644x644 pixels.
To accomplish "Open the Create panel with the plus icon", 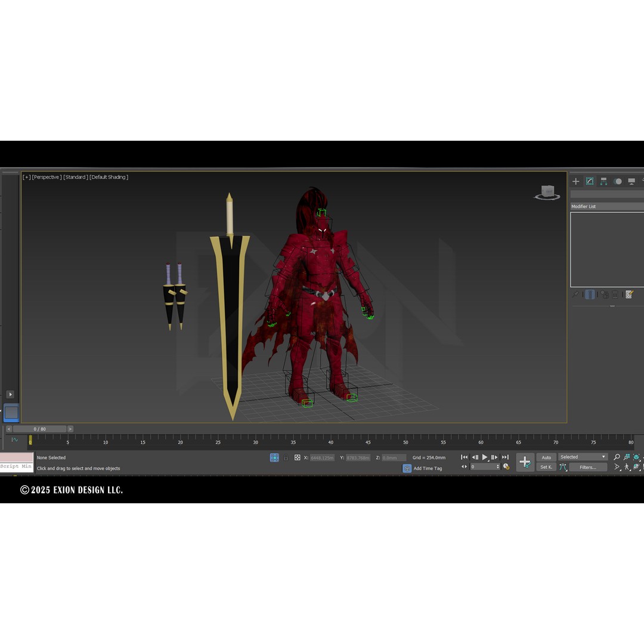I will (576, 181).
